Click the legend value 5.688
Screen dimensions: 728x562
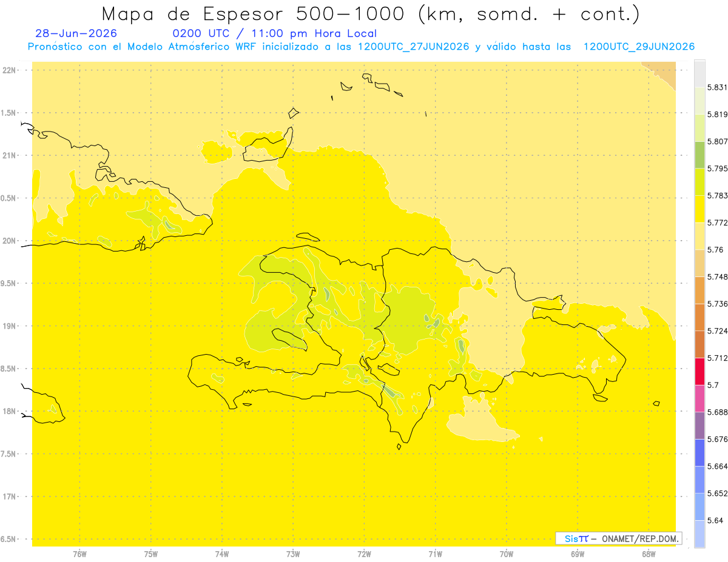point(717,412)
